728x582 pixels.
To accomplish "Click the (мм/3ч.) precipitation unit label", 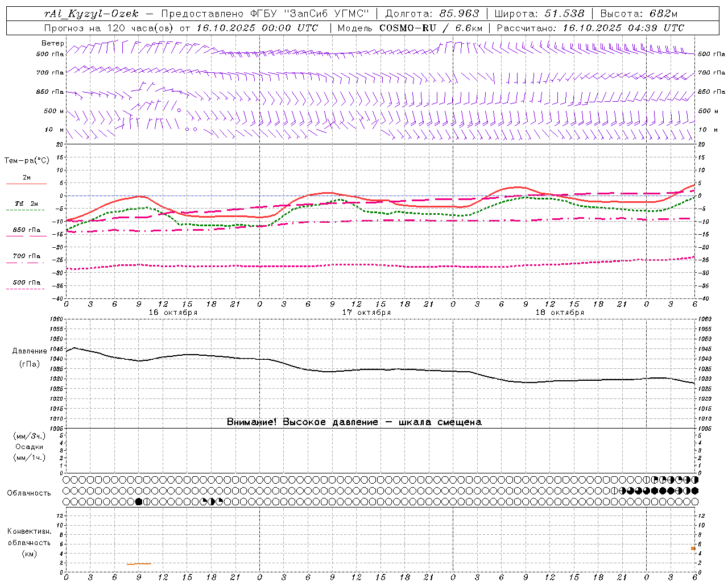I will pos(30,436).
